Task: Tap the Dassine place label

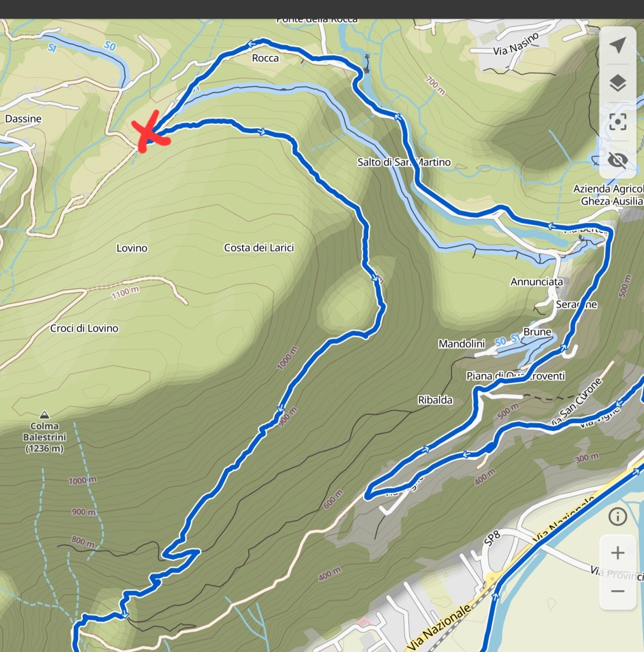Action: 24,119
